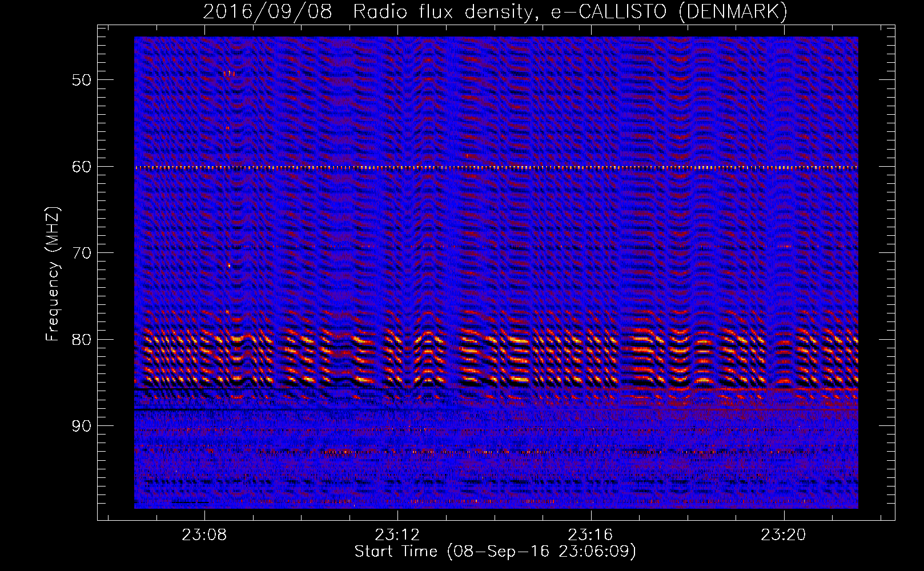Click the 'Start Time (08-Sep-16 23:06:09)' axis label
924x571 pixels.
495,552
